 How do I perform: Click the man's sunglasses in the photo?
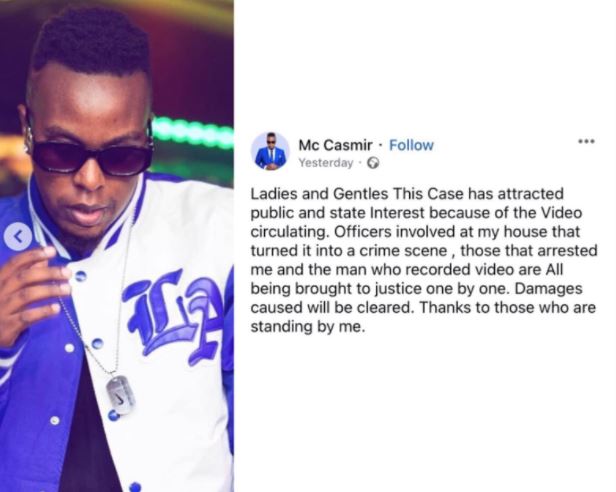coord(90,153)
